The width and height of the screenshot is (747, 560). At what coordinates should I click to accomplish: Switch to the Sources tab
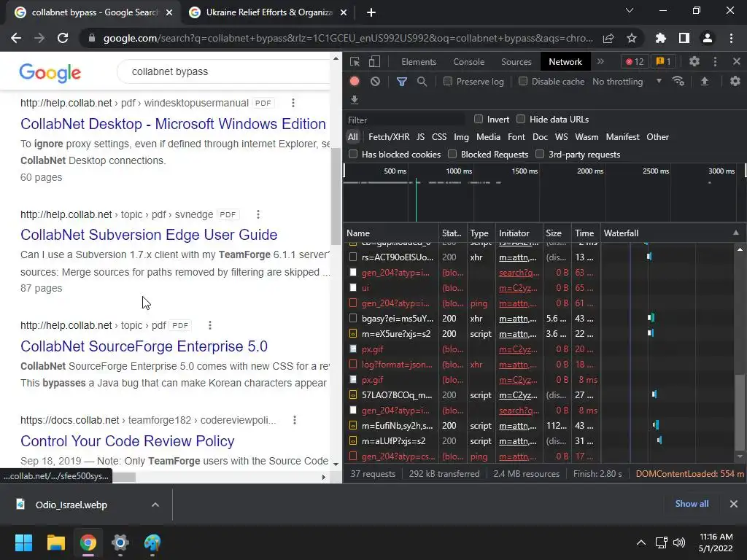[516, 61]
